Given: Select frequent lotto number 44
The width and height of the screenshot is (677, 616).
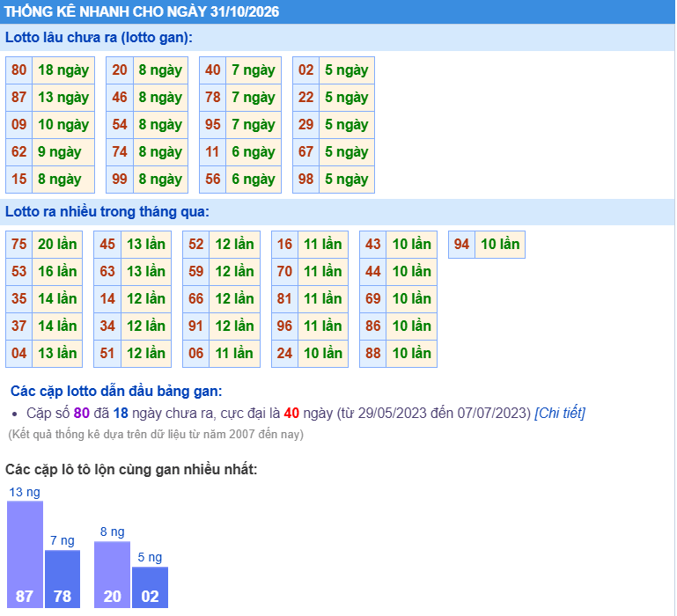Looking at the screenshot, I should coord(373,272).
